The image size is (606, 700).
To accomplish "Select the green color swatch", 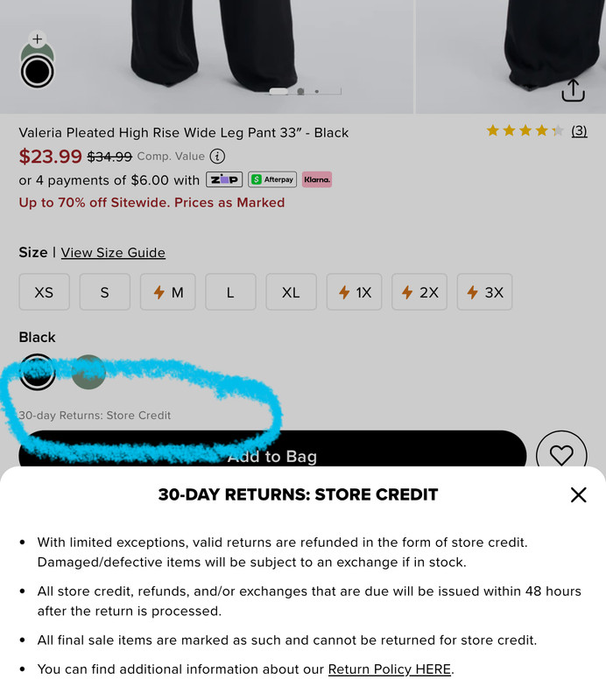I will click(88, 372).
